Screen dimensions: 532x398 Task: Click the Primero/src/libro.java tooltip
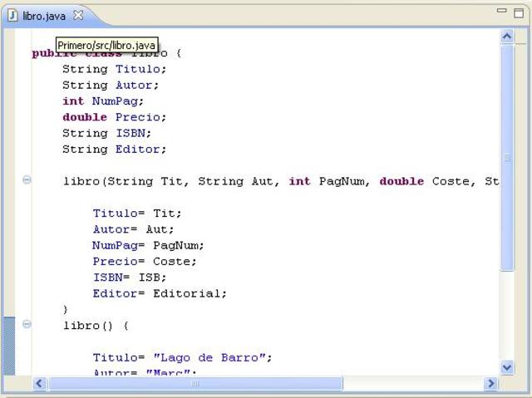click(x=107, y=45)
